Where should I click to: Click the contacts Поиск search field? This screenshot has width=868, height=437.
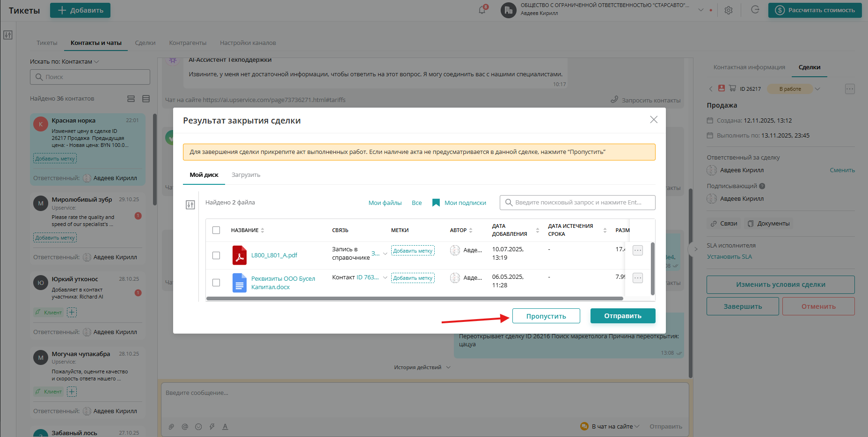point(90,77)
